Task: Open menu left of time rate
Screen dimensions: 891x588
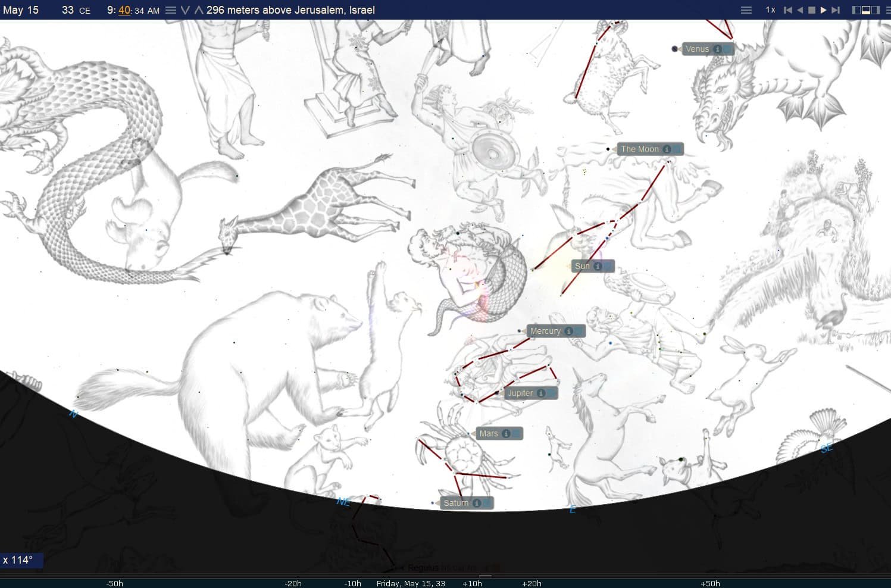Action: coord(746,10)
